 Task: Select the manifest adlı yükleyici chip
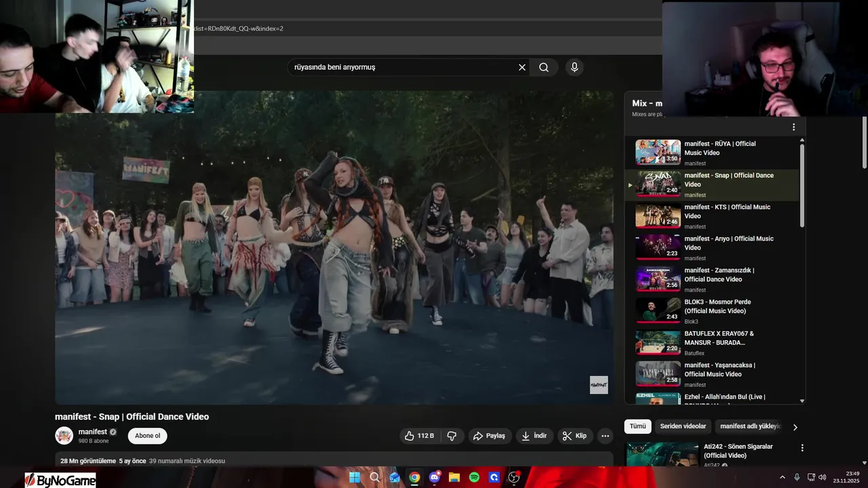coord(750,426)
